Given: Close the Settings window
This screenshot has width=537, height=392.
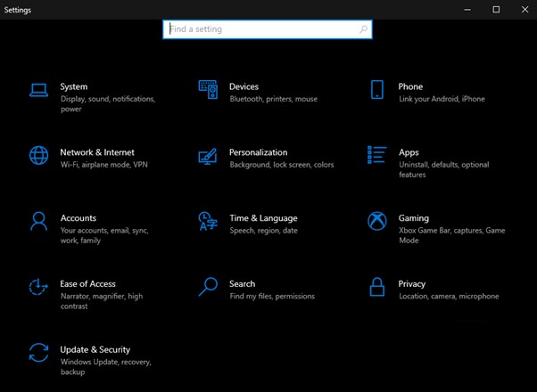Looking at the screenshot, I should pyautogui.click(x=525, y=10).
